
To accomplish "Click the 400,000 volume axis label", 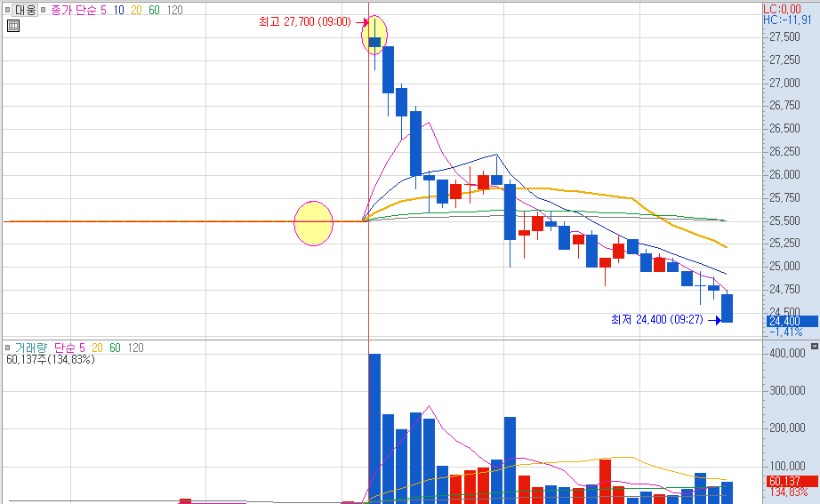I will coord(788,354).
